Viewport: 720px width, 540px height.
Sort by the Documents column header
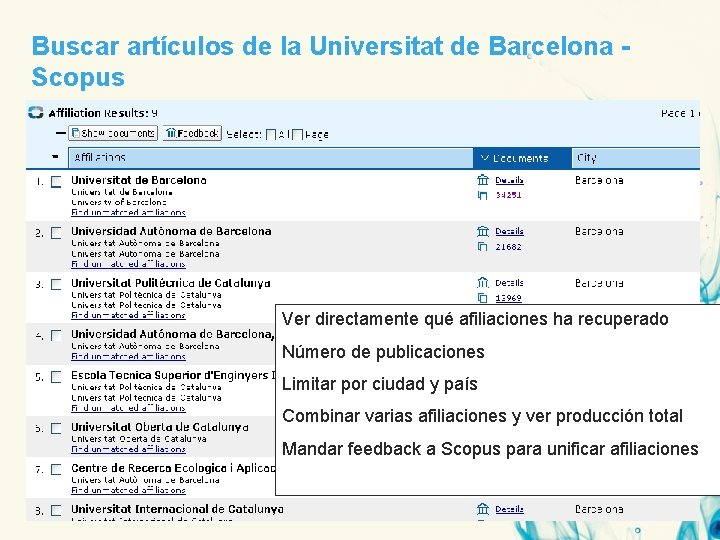coord(522,158)
